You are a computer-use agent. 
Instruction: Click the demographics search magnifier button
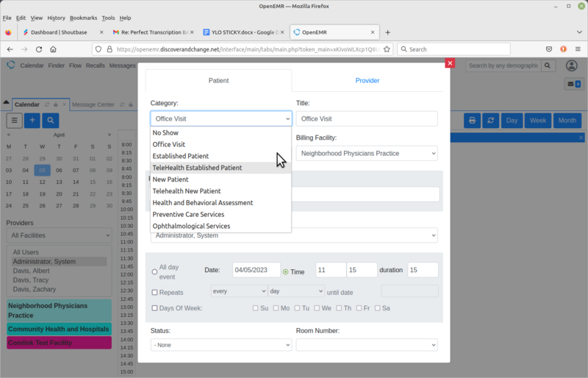(x=548, y=65)
